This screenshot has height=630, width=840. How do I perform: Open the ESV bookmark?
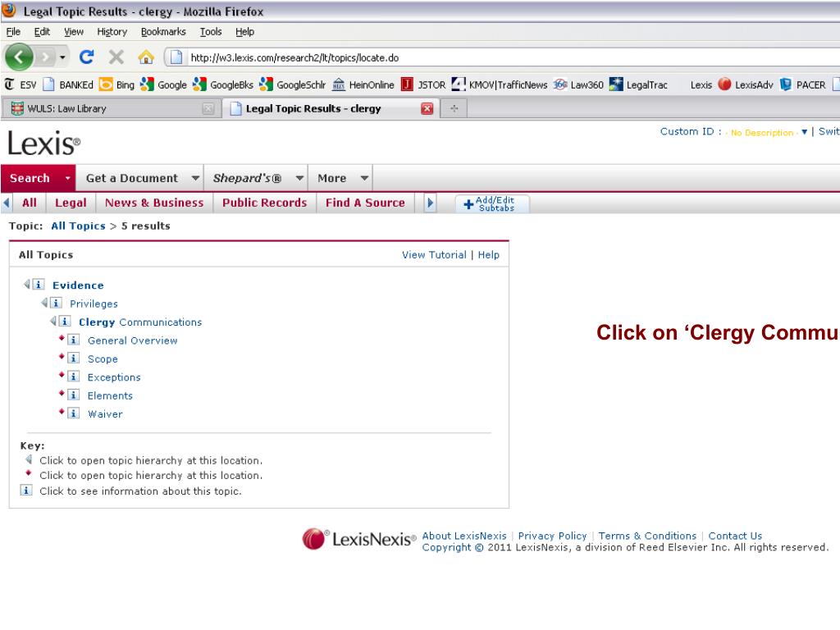coord(21,84)
